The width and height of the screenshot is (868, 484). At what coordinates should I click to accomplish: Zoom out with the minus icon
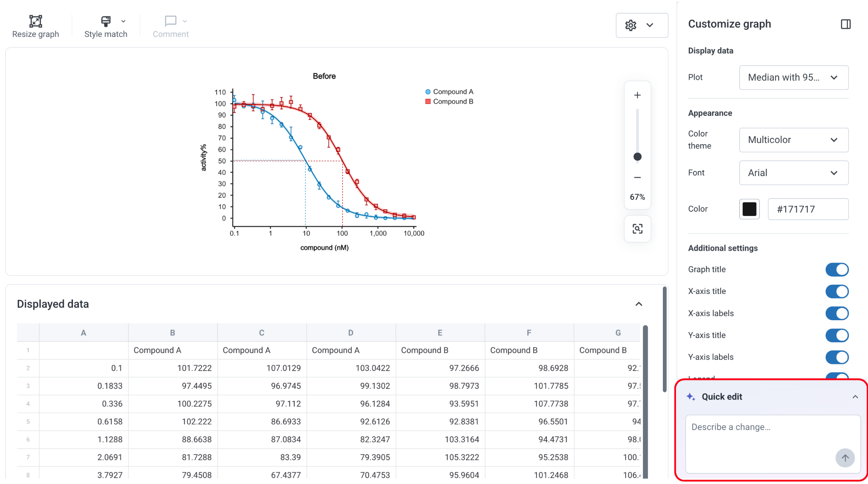[x=637, y=177]
